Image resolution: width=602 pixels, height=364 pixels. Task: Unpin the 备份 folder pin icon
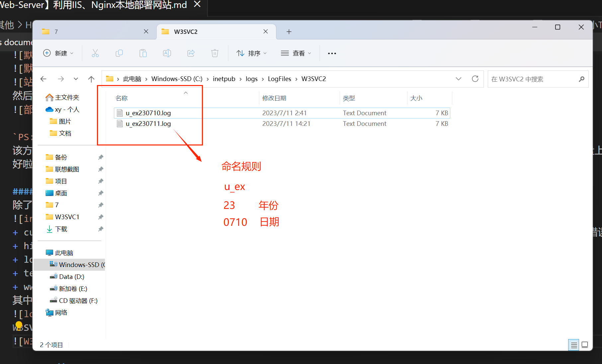click(x=101, y=157)
